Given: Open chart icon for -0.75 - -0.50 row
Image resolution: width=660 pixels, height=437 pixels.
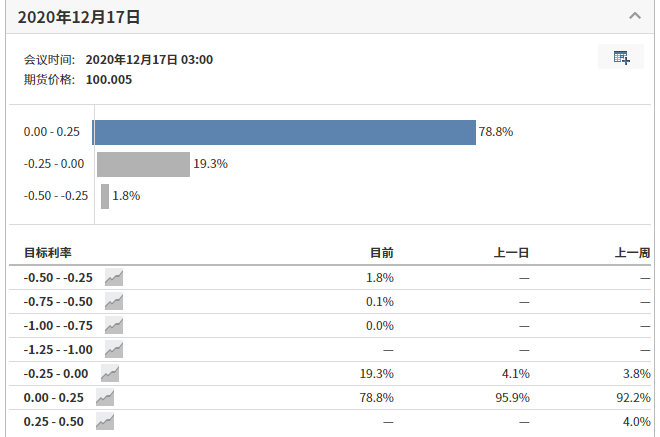Looking at the screenshot, I should [114, 302].
